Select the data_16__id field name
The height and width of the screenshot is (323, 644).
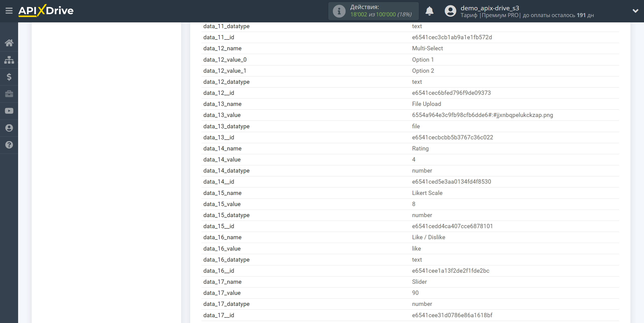point(219,271)
